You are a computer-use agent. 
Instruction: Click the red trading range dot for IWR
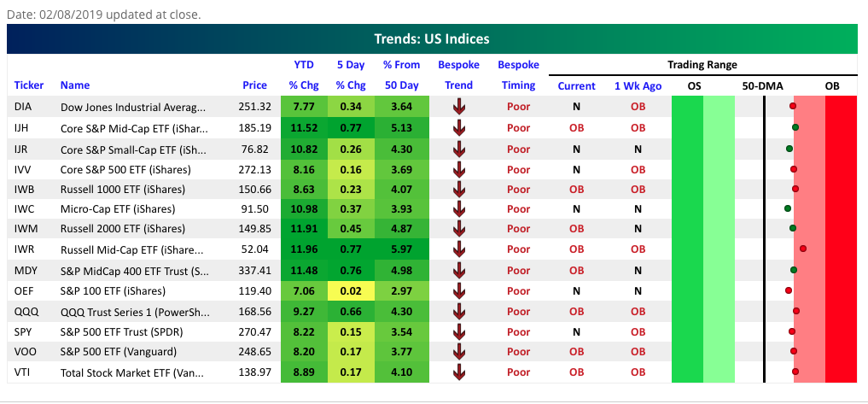tap(803, 249)
